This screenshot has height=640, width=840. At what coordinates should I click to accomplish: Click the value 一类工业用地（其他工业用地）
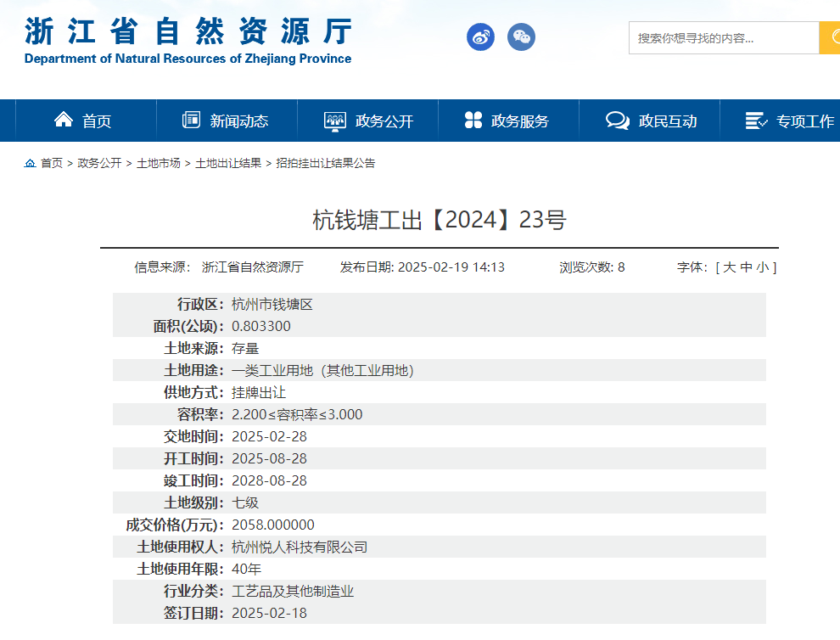pyautogui.click(x=322, y=370)
